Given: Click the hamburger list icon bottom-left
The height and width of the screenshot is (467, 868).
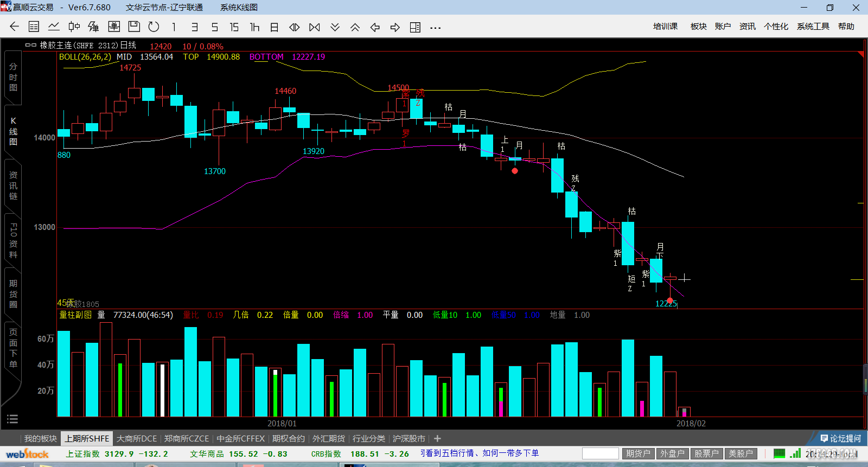Looking at the screenshot, I should 12,419.
